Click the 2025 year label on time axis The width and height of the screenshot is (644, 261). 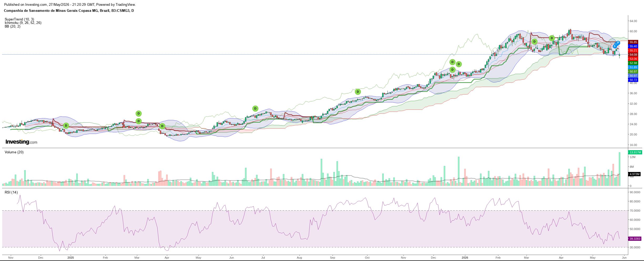click(71, 258)
